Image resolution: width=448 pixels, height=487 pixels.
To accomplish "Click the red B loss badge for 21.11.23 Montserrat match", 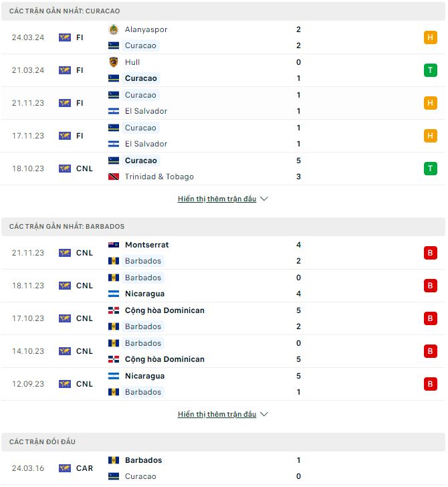I will [x=431, y=253].
